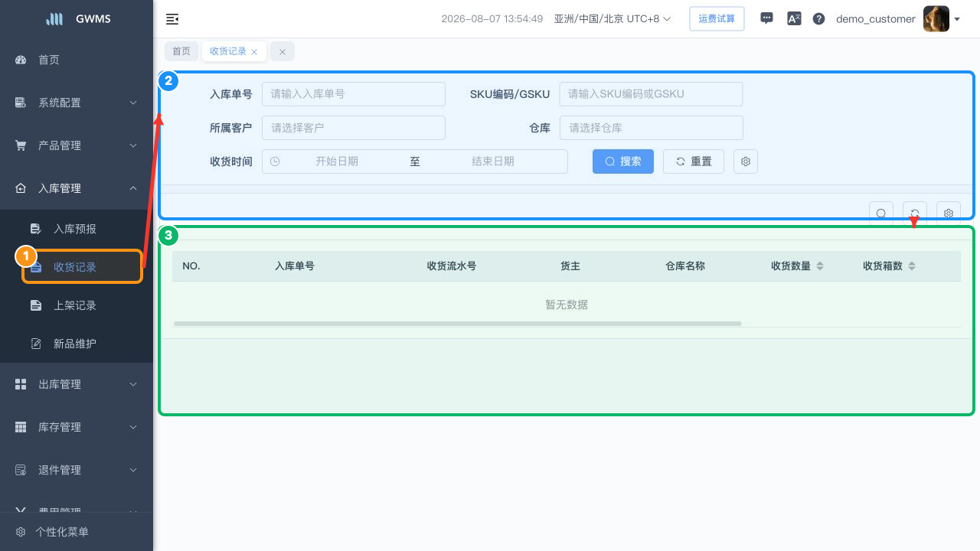The height and width of the screenshot is (551, 980).
Task: Open the user menu dropdown arrow
Action: coord(957,19)
